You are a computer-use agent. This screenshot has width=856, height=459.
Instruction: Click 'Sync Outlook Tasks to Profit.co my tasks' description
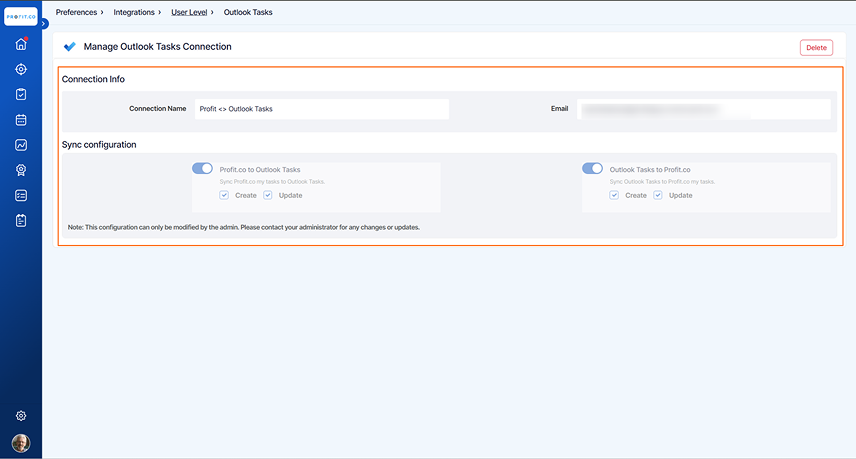coord(662,182)
